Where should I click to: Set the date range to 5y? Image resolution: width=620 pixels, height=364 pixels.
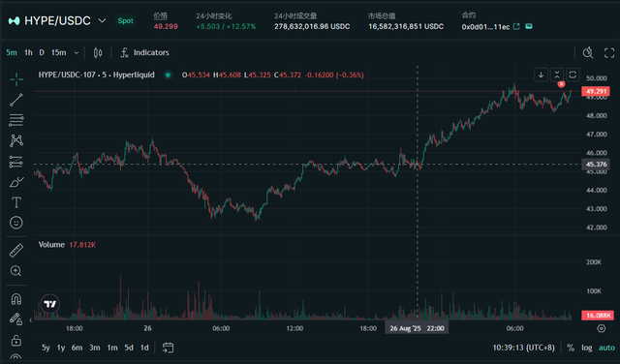tap(46, 348)
